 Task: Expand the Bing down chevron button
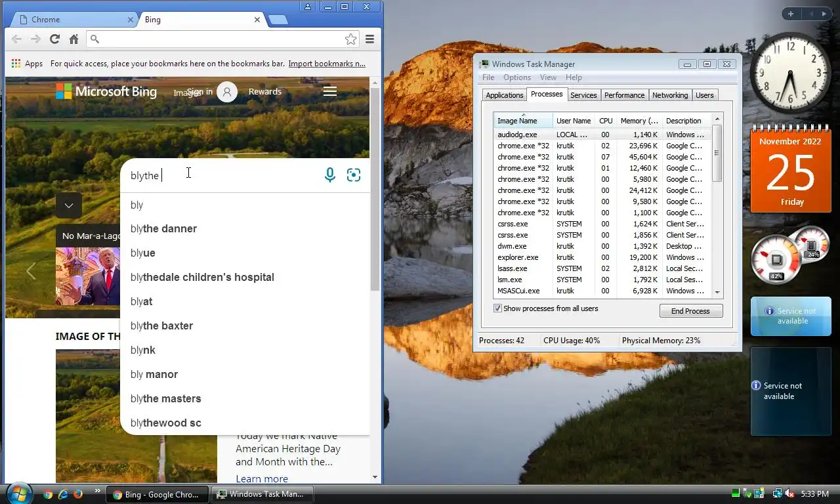pos(69,205)
